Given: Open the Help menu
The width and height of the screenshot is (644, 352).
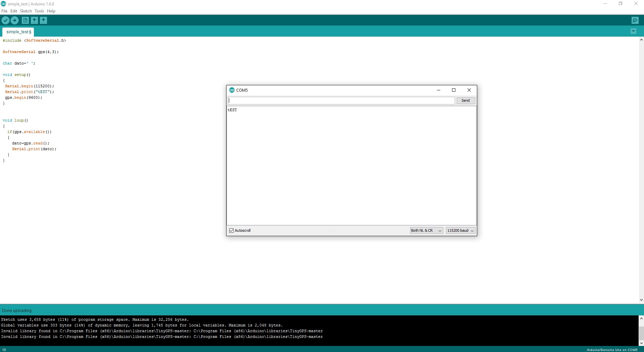Looking at the screenshot, I should (x=51, y=11).
